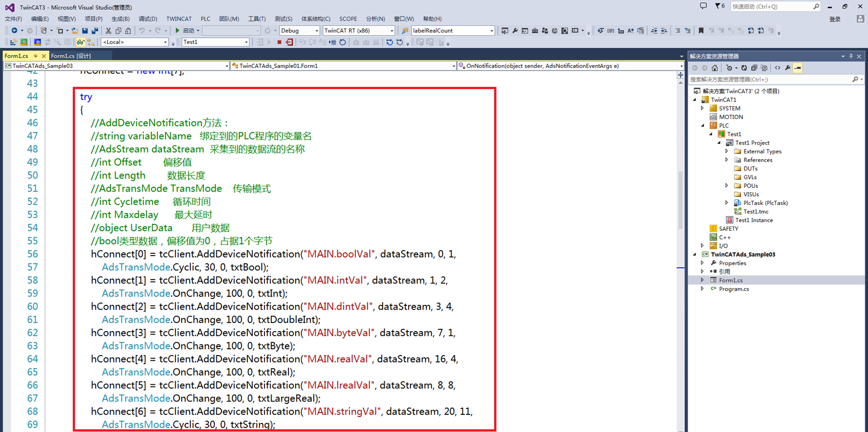Click the TwinCAT Activate Configuration icon
This screenshot has width=868, height=432.
pos(13,42)
